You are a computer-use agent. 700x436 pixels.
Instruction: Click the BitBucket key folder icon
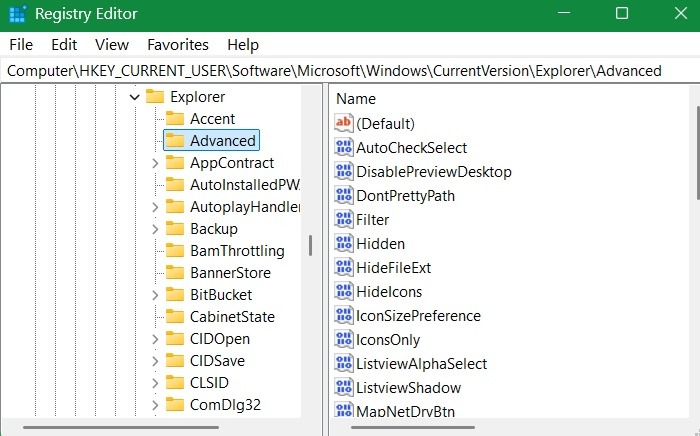click(175, 295)
